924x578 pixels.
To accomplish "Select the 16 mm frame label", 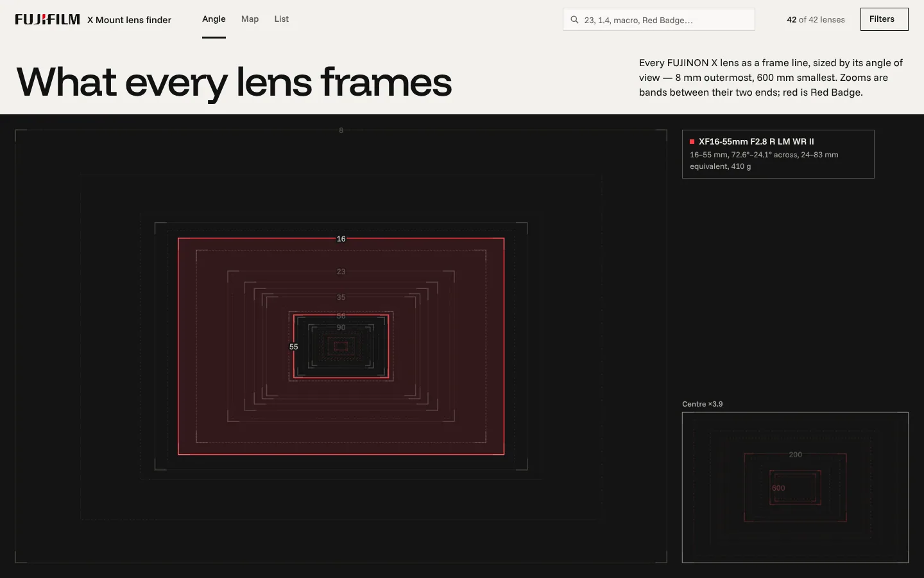I will [x=341, y=239].
